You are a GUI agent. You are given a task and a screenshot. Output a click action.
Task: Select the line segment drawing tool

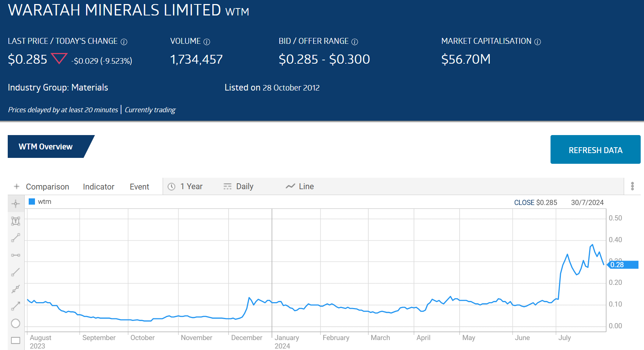click(15, 238)
